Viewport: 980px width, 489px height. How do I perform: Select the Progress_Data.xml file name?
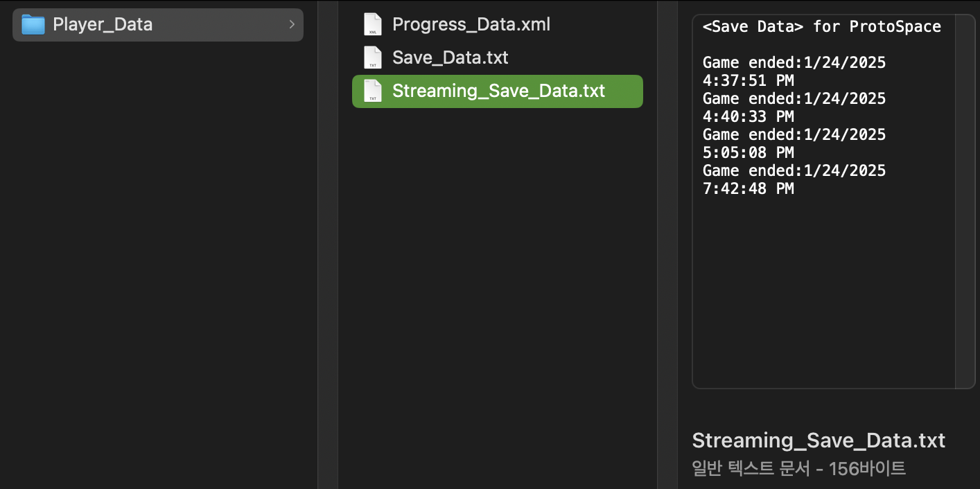click(471, 25)
